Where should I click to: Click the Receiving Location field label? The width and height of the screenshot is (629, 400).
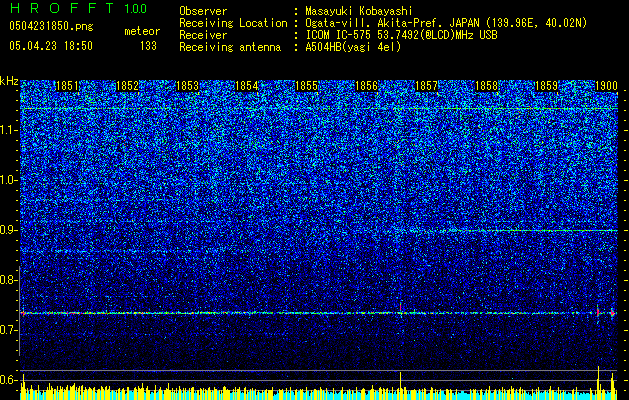(x=233, y=23)
